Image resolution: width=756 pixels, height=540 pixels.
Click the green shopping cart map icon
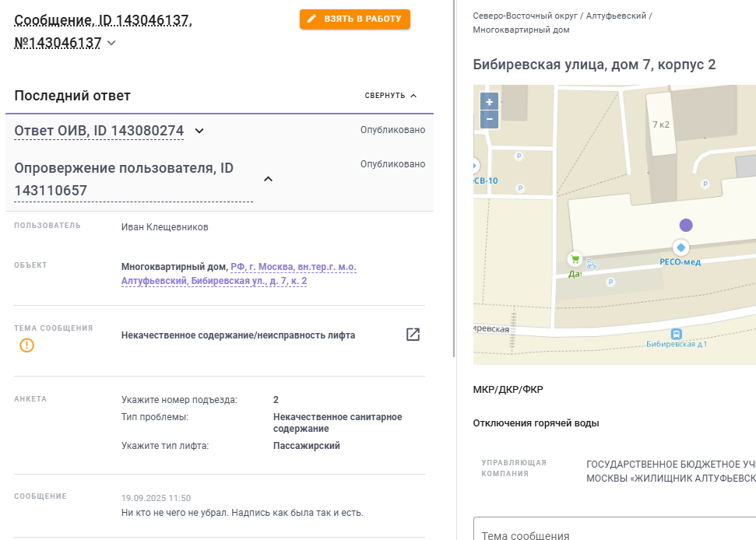pos(575,259)
